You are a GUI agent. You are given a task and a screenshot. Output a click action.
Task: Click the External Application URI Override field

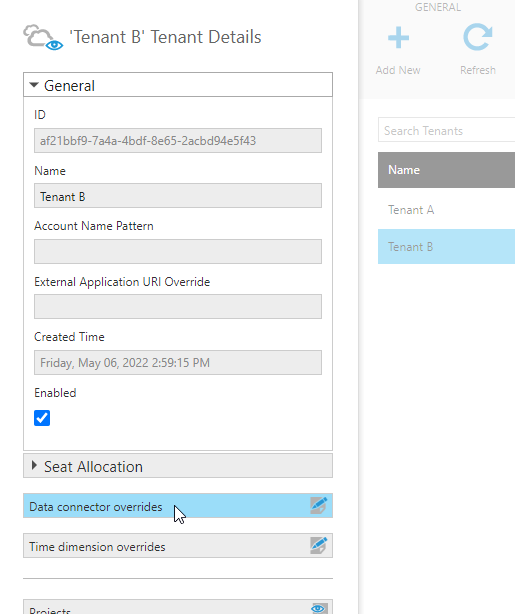178,307
